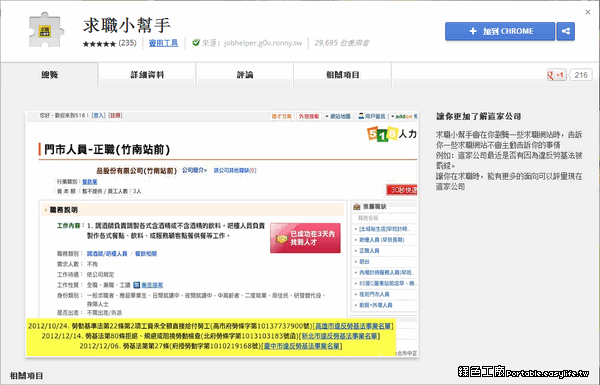600x385 pixels.
Task: Click the 求職小幫手 title text
Action: (x=127, y=25)
